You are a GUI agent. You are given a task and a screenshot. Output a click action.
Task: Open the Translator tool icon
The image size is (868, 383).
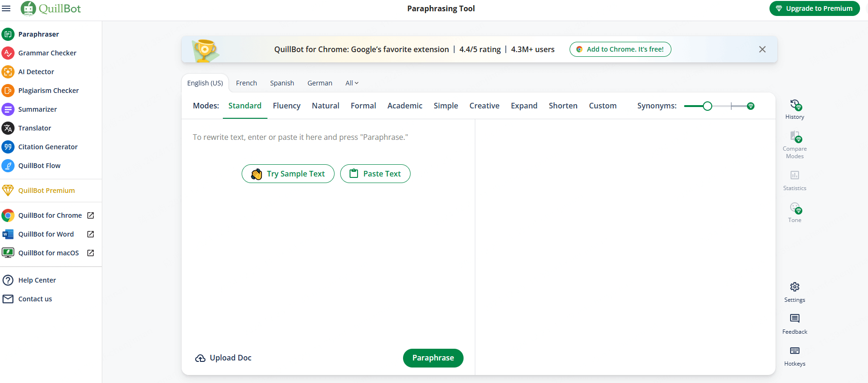pyautogui.click(x=8, y=128)
